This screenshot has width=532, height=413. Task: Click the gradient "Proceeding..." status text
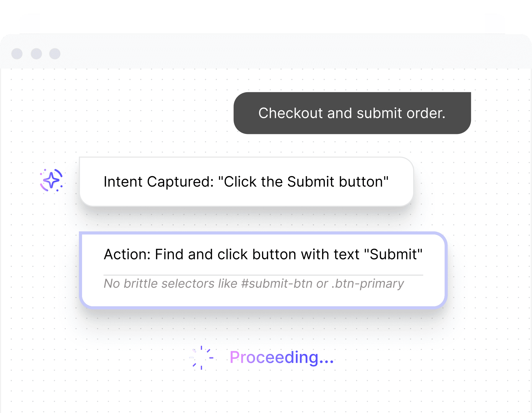click(x=281, y=358)
